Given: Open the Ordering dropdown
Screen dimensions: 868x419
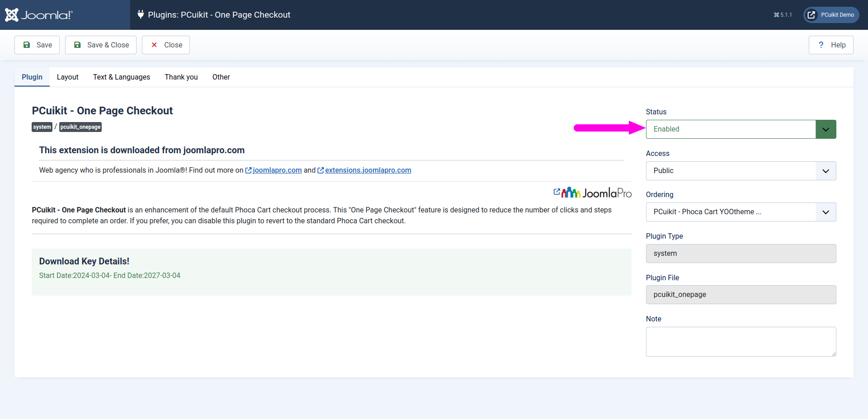Looking at the screenshot, I should (x=741, y=212).
